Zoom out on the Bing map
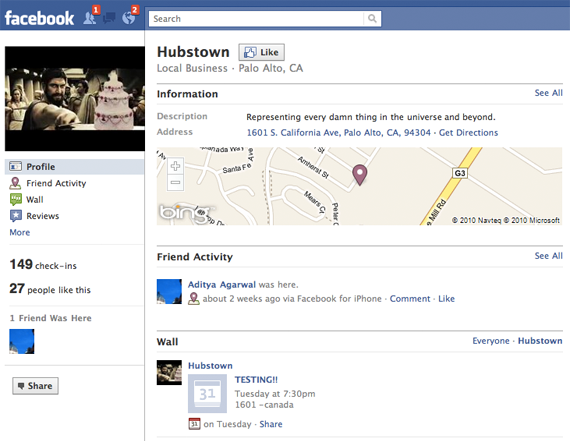Viewport: 570px width, 441px height. (175, 183)
